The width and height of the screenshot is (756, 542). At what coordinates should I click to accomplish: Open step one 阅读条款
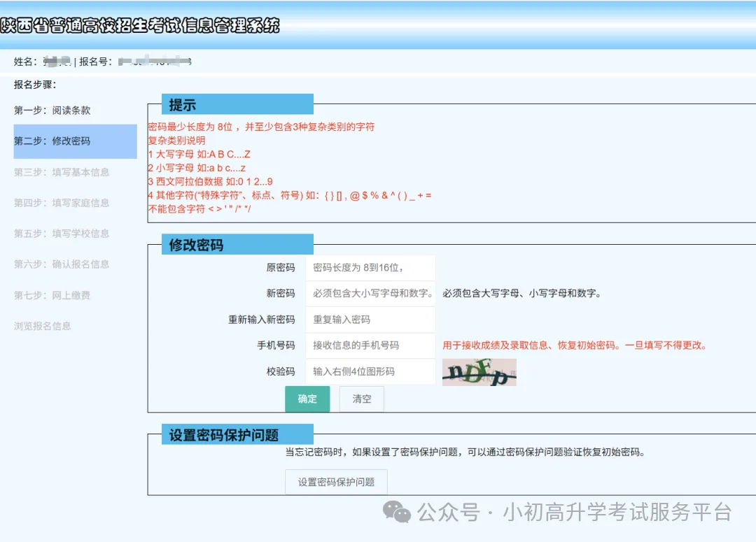[52, 110]
